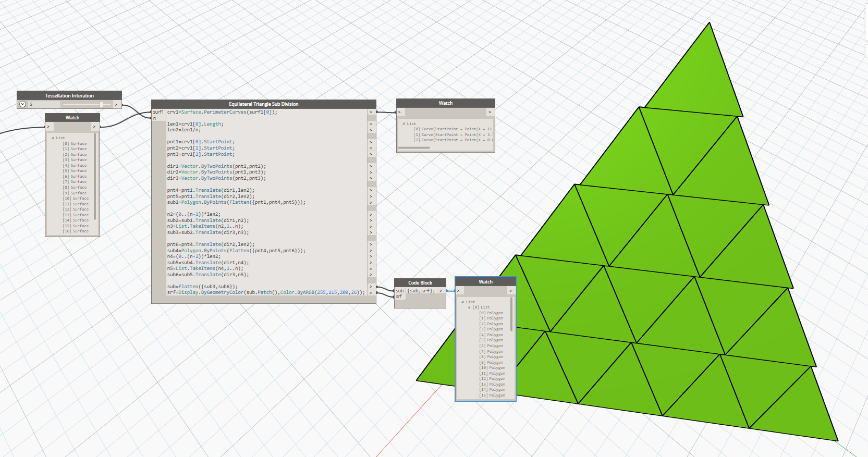Click the n3=List.TakeItems code line

click(x=205, y=226)
